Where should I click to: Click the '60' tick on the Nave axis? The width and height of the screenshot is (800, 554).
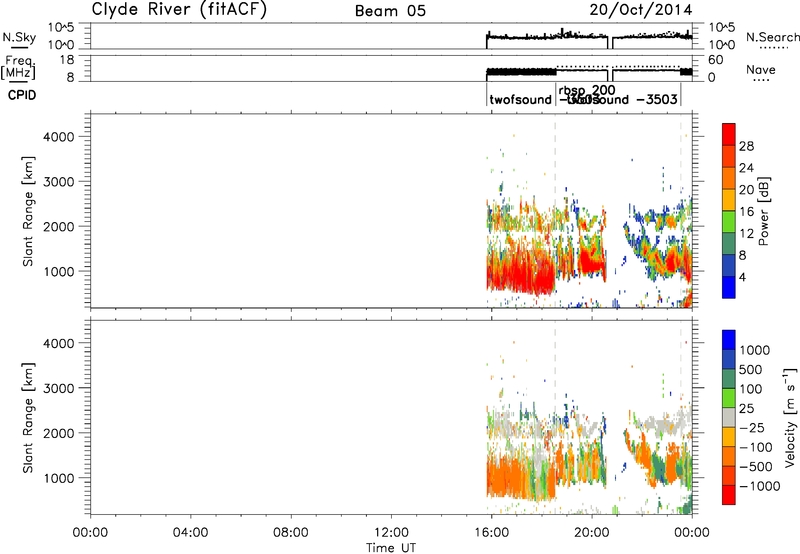pos(716,60)
